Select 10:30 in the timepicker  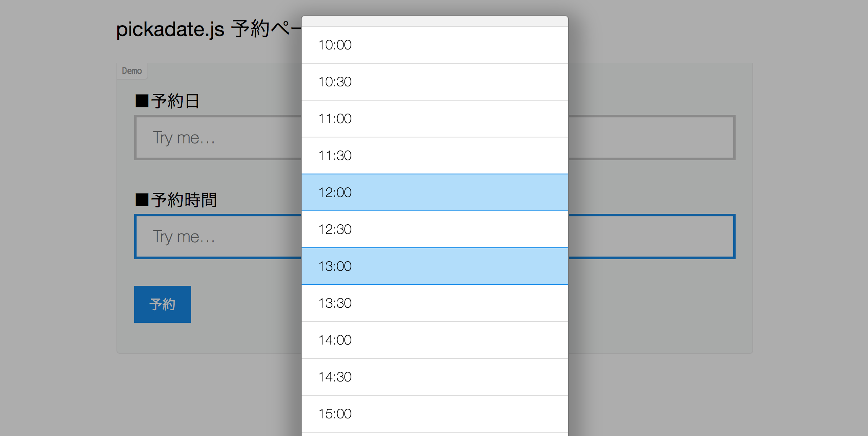coord(434,82)
